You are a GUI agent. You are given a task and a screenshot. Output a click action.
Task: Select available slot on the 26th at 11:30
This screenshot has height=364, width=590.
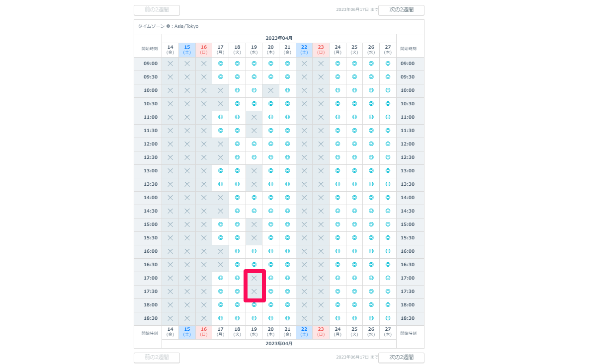[x=371, y=131]
